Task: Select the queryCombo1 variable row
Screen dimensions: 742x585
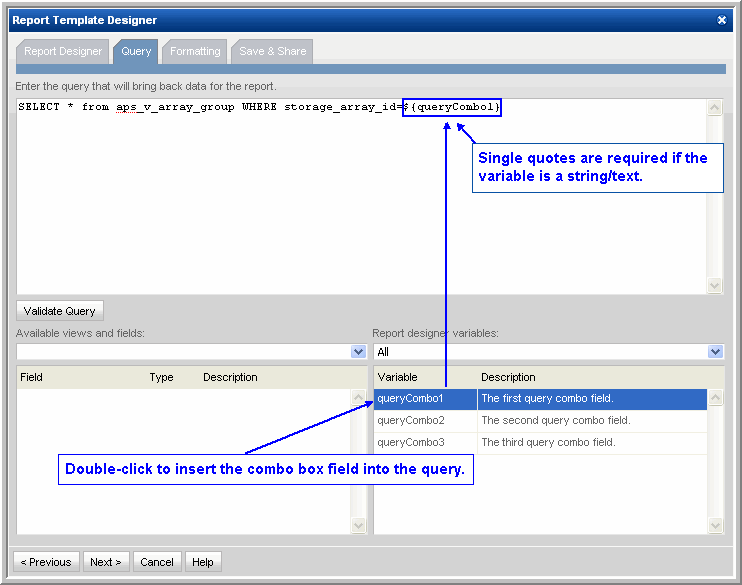Action: pyautogui.click(x=540, y=398)
